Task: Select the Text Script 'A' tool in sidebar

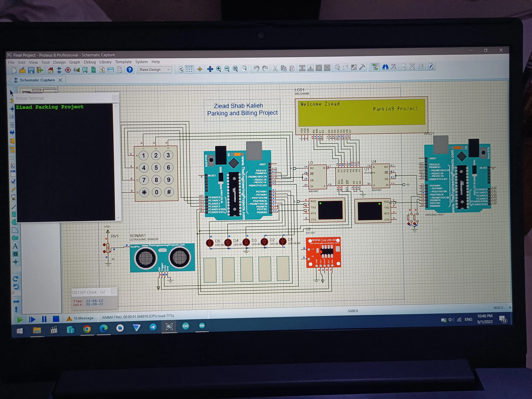Action: pyautogui.click(x=15, y=246)
